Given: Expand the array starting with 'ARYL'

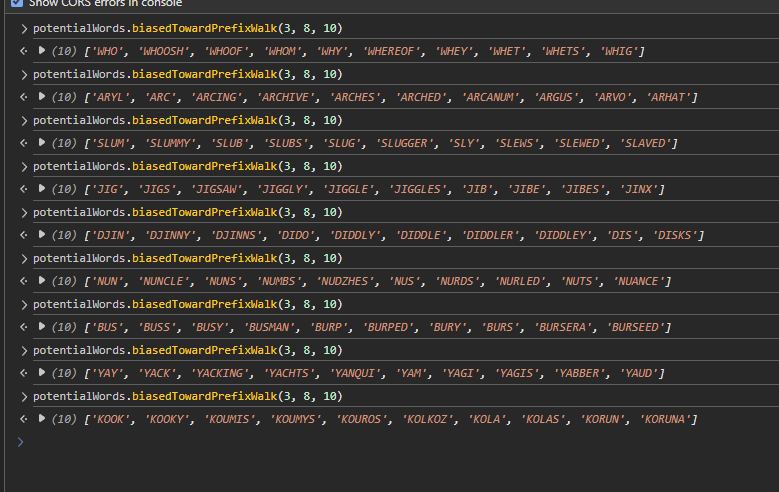Looking at the screenshot, I should coord(42,96).
